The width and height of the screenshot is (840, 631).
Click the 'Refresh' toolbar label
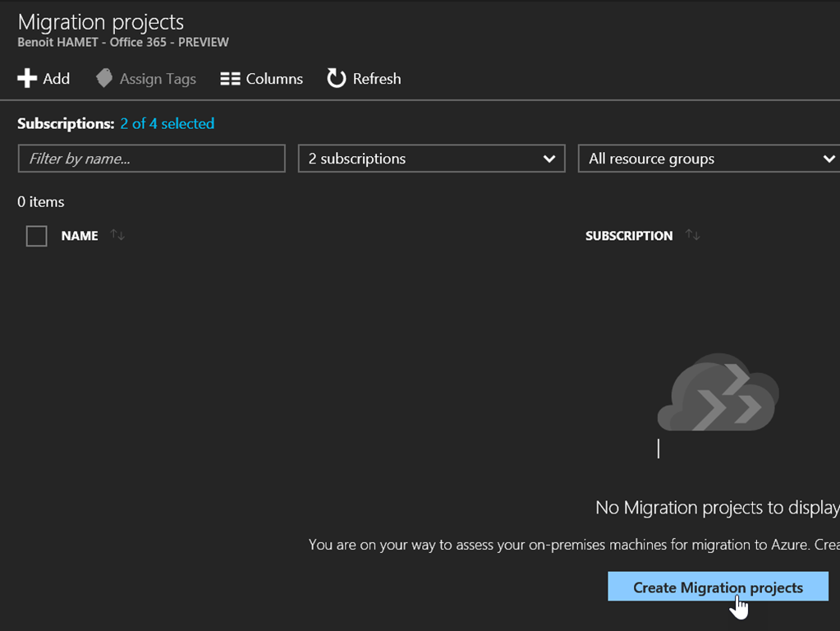coord(377,79)
